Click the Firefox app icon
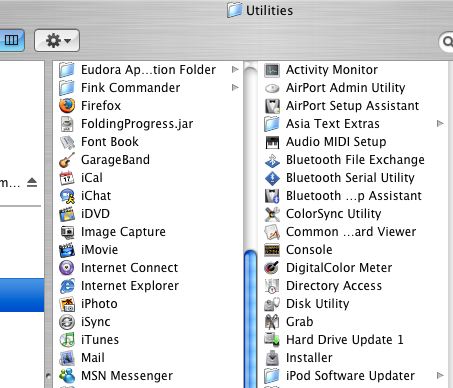 tap(67, 106)
